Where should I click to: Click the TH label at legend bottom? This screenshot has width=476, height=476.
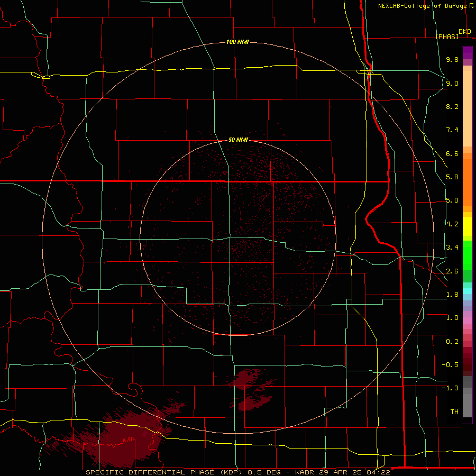(x=454, y=412)
